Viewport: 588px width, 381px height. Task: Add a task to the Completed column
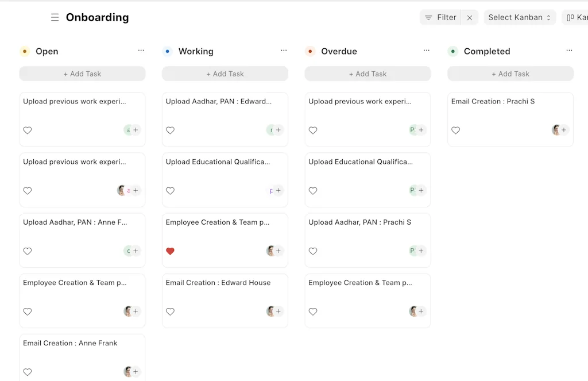510,74
